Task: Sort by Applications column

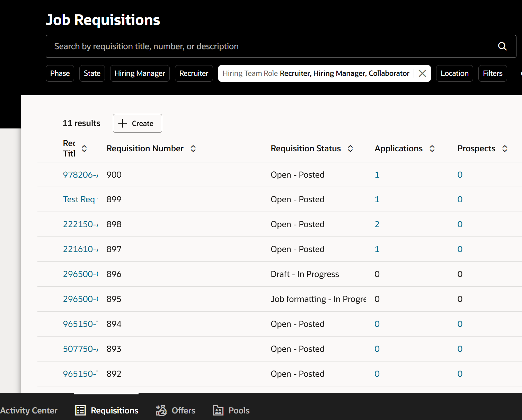Action: [x=432, y=149]
